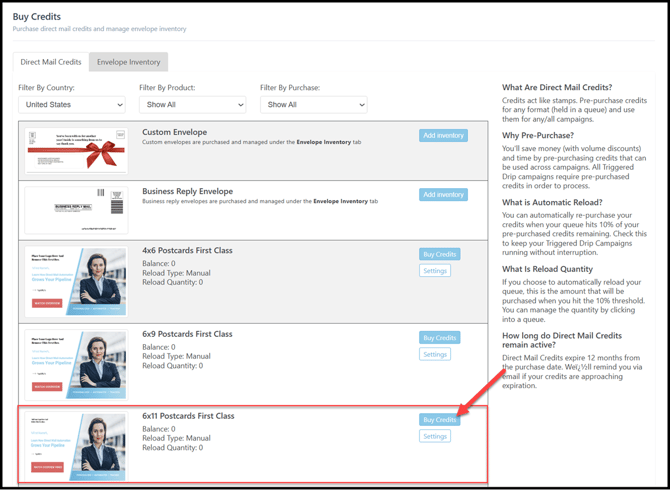Click the Filter By Product label
The width and height of the screenshot is (670, 490).
click(167, 88)
